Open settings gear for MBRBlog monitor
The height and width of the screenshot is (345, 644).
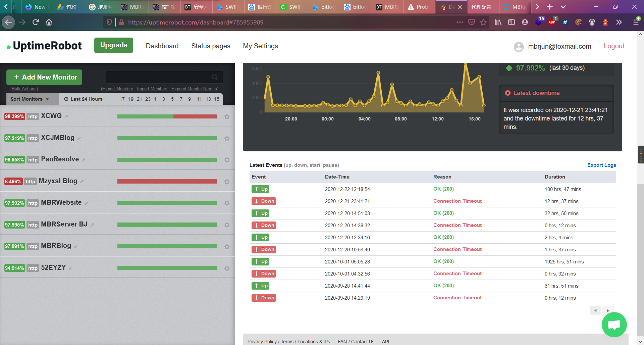click(227, 247)
